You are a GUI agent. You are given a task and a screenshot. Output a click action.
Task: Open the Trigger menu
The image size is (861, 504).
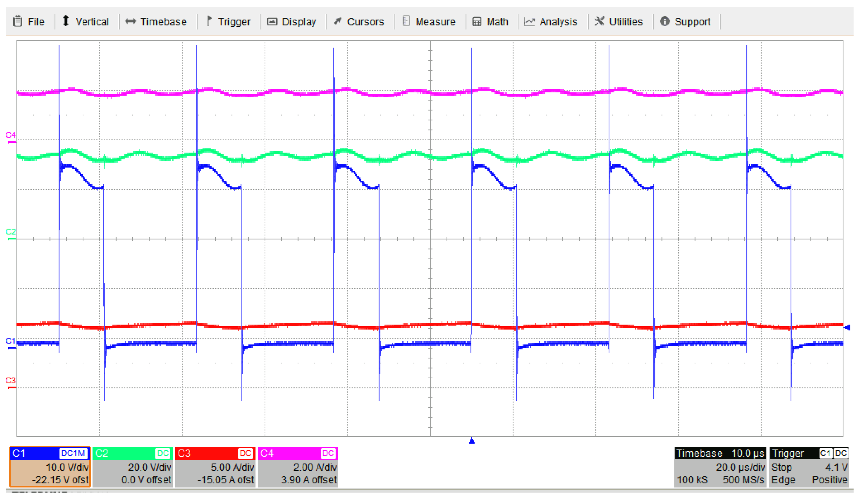pyautogui.click(x=228, y=22)
